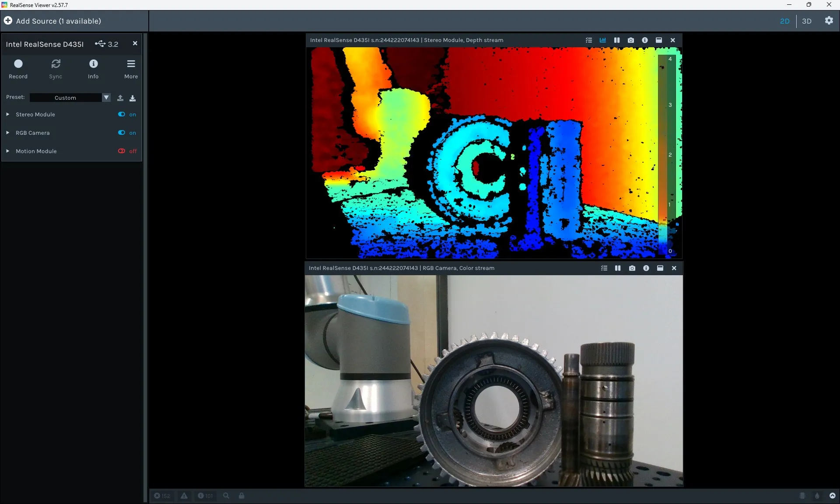Switch to 3D view tab
The image size is (840, 504).
point(807,21)
